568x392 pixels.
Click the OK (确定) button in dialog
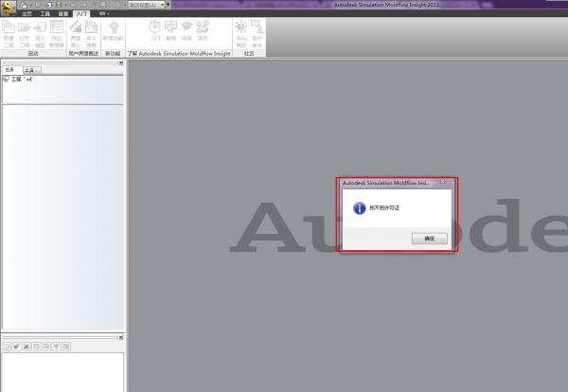tap(429, 239)
